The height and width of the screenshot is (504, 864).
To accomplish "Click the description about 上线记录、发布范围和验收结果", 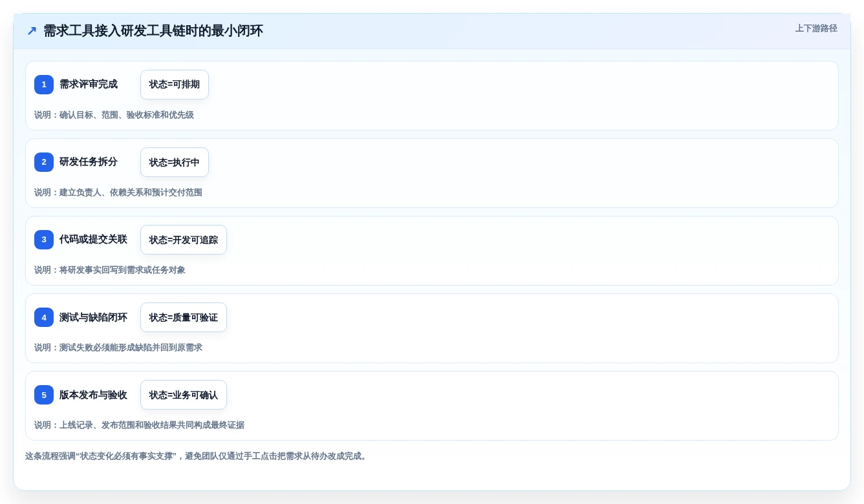I will [139, 425].
